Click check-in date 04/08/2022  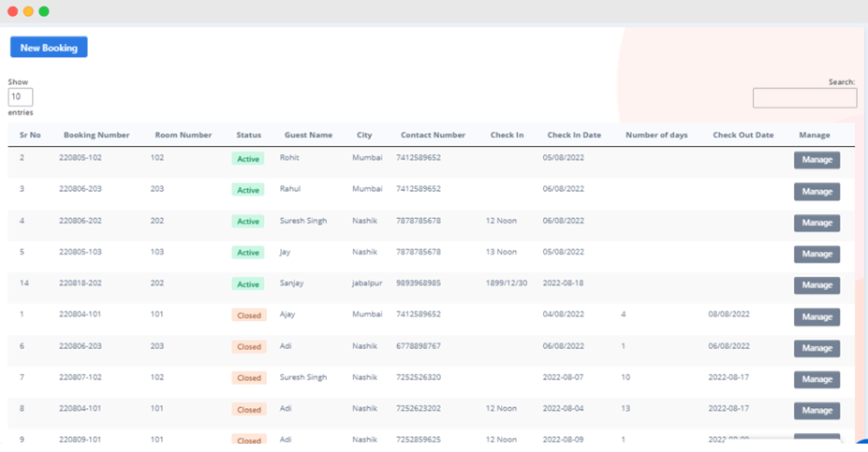click(x=563, y=314)
